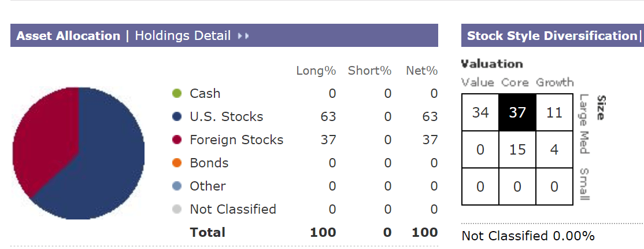The height and width of the screenshot is (249, 644).
Task: Select the Medium Growth cell showing 4
Action: tap(554, 149)
